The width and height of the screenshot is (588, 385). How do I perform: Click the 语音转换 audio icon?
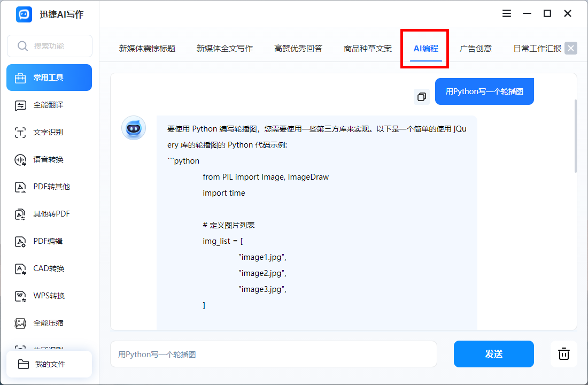point(20,160)
